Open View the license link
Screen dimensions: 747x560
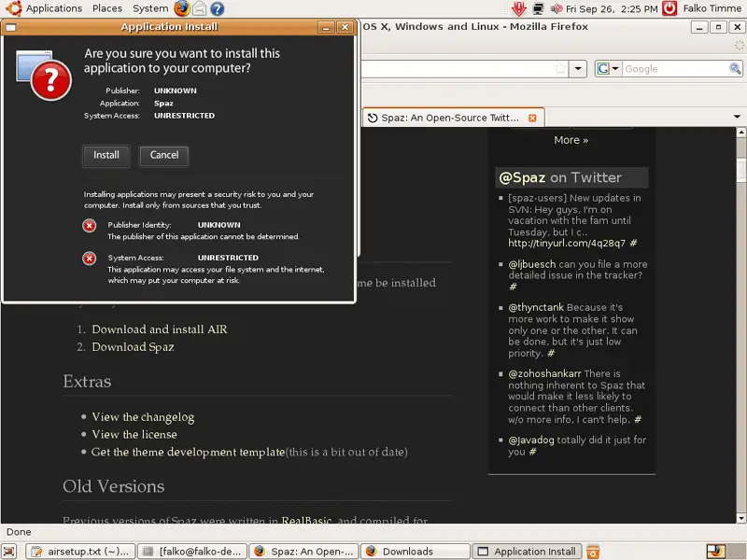point(134,434)
